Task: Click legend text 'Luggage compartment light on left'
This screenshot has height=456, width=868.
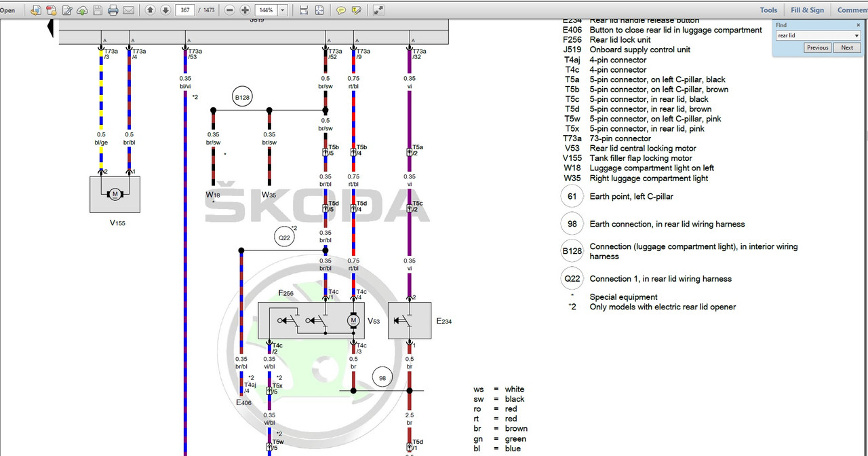Action: tap(652, 168)
